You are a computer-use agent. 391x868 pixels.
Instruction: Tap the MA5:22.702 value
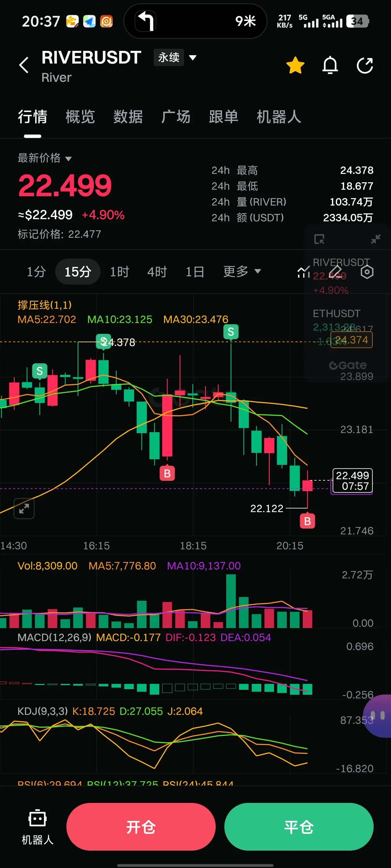tap(47, 319)
